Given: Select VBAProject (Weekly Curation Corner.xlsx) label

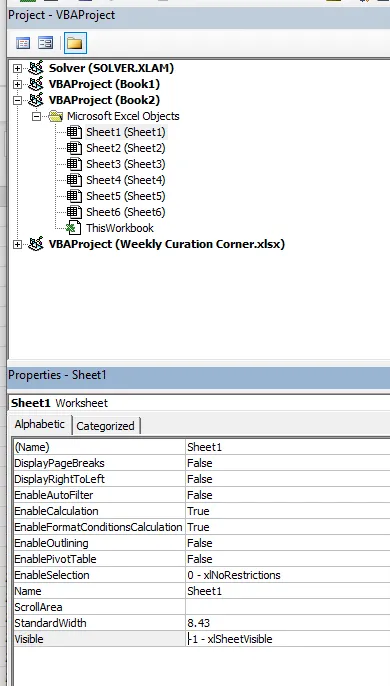Looking at the screenshot, I should point(167,244).
